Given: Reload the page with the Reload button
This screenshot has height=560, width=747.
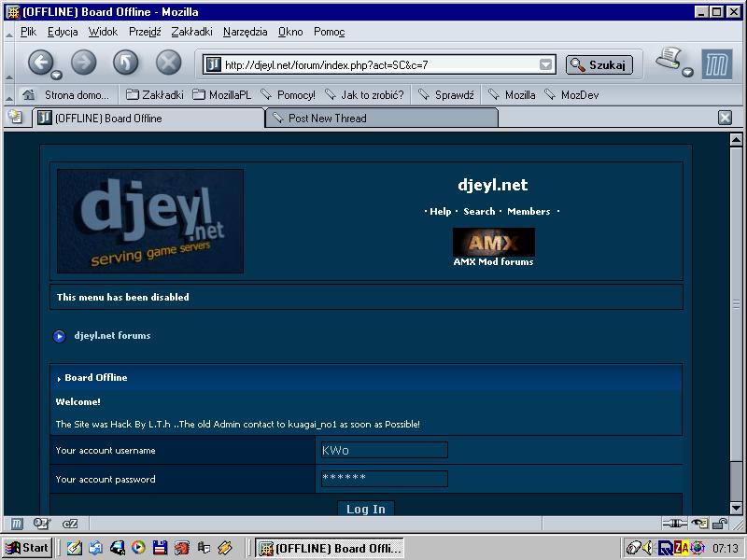Looking at the screenshot, I should pyautogui.click(x=126, y=63).
